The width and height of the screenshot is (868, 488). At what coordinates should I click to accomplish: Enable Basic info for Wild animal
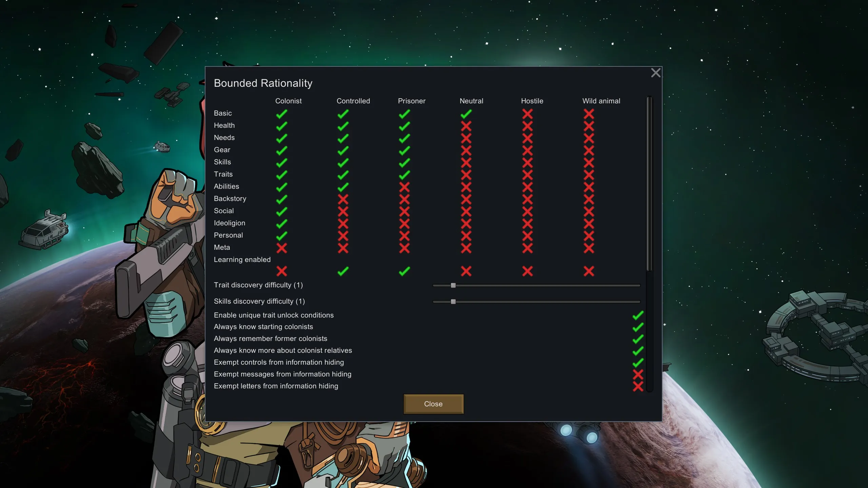589,114
